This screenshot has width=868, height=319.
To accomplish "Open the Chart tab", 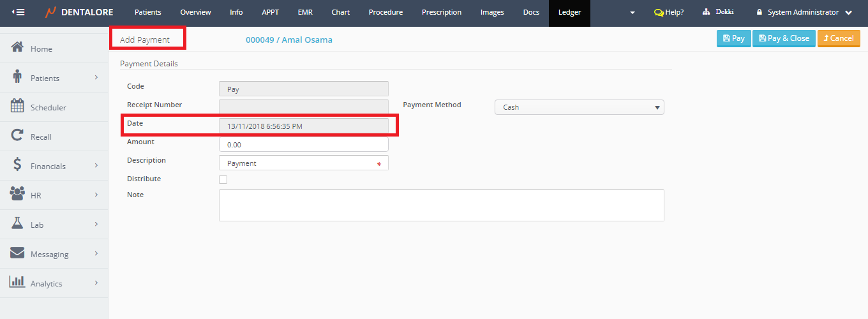I will [x=340, y=12].
